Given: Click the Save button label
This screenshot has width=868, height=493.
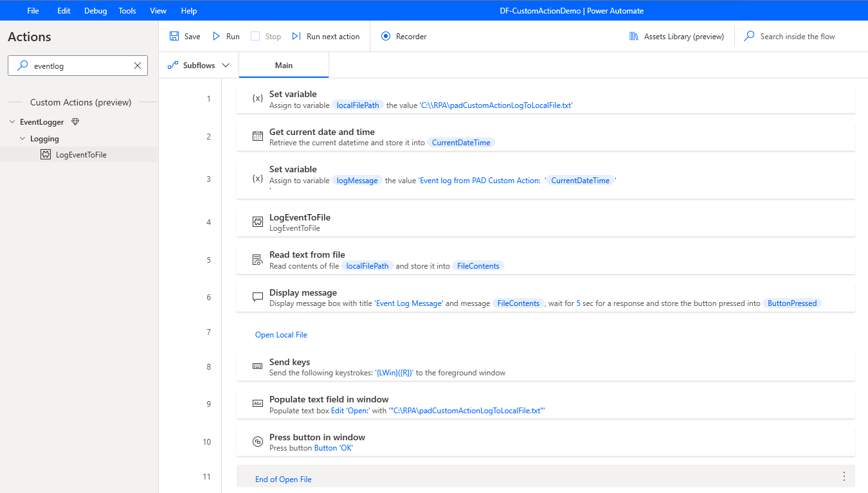Looking at the screenshot, I should point(192,37).
